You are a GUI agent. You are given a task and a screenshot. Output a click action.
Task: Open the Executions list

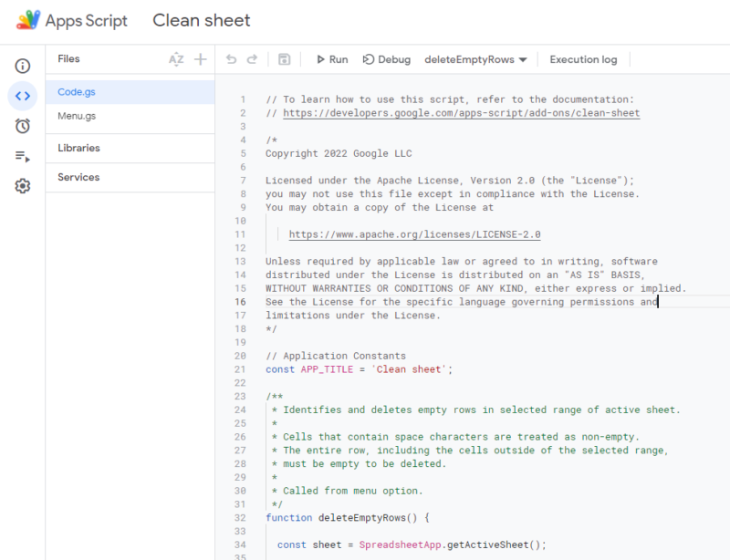point(22,155)
